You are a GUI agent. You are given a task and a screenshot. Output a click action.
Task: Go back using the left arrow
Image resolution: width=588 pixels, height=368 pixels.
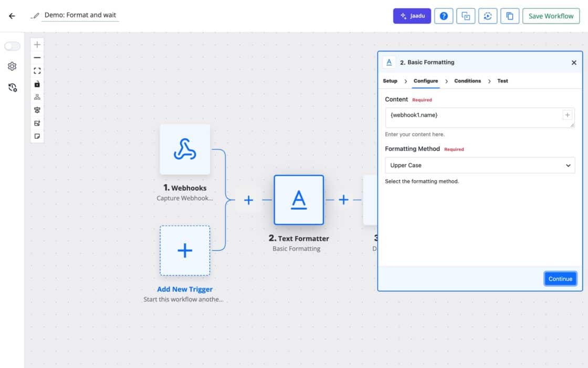[x=12, y=16]
